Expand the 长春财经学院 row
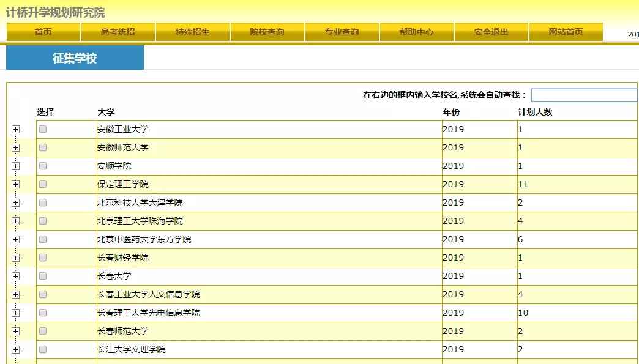This screenshot has width=639, height=364. 15,258
